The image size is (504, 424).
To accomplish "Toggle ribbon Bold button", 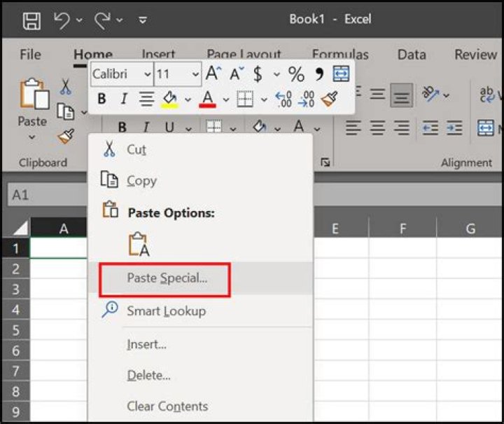I will pyautogui.click(x=122, y=128).
